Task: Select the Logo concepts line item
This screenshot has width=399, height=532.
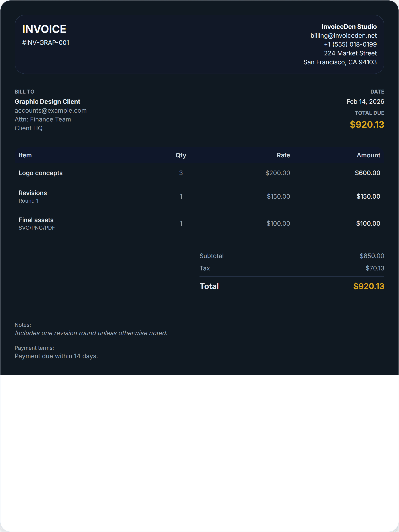Action: point(40,173)
